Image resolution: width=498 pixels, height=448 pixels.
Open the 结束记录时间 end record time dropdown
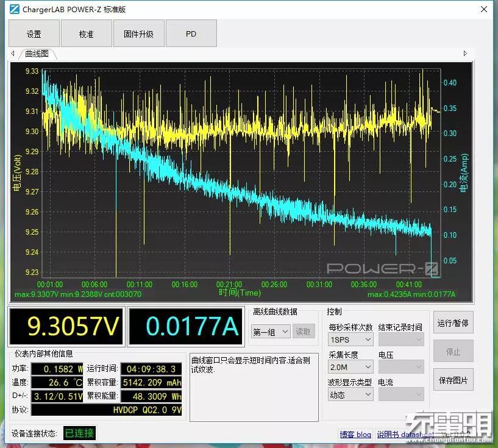pos(401,340)
